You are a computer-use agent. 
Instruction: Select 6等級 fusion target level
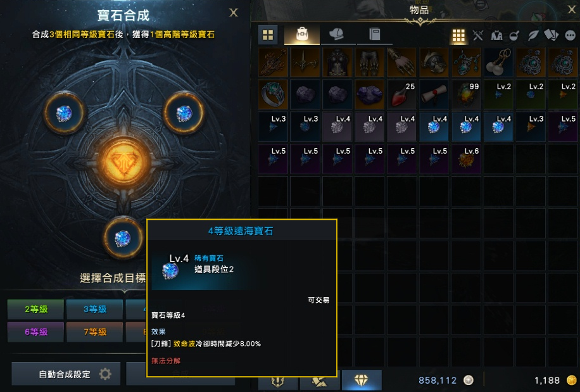click(36, 332)
